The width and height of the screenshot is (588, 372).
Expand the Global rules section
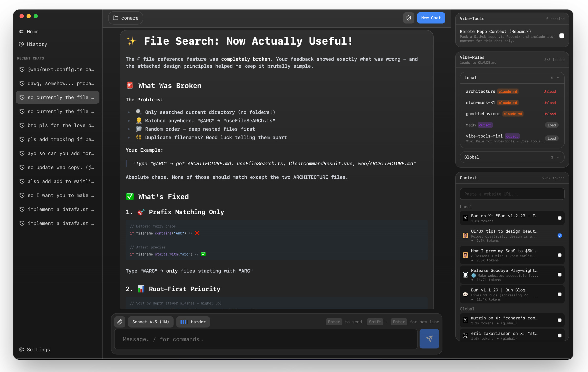coord(558,157)
